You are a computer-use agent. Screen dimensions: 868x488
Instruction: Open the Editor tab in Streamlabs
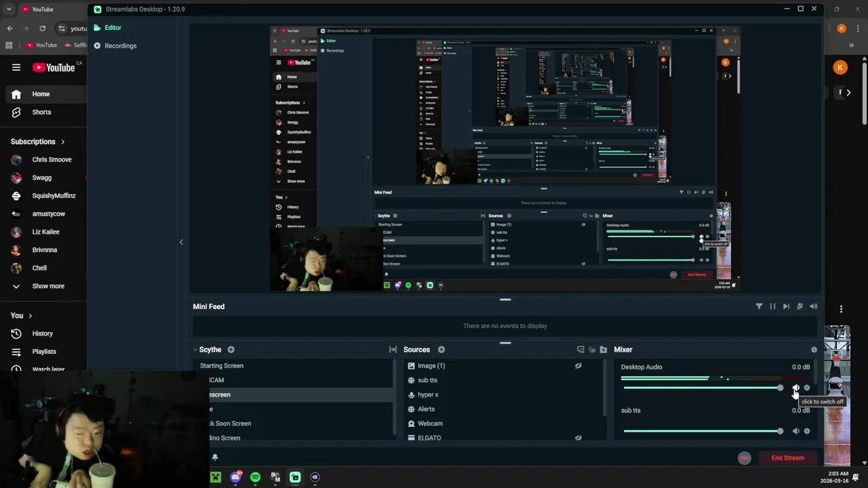[108, 28]
